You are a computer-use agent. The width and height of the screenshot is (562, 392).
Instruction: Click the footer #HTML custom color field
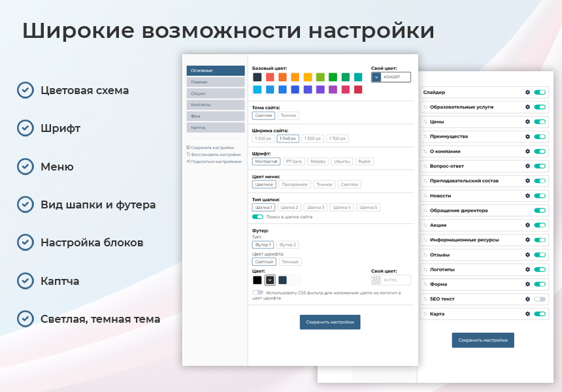tap(395, 280)
